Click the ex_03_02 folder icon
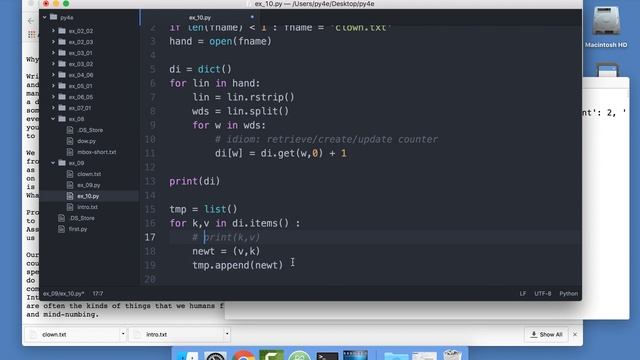 [x=62, y=64]
